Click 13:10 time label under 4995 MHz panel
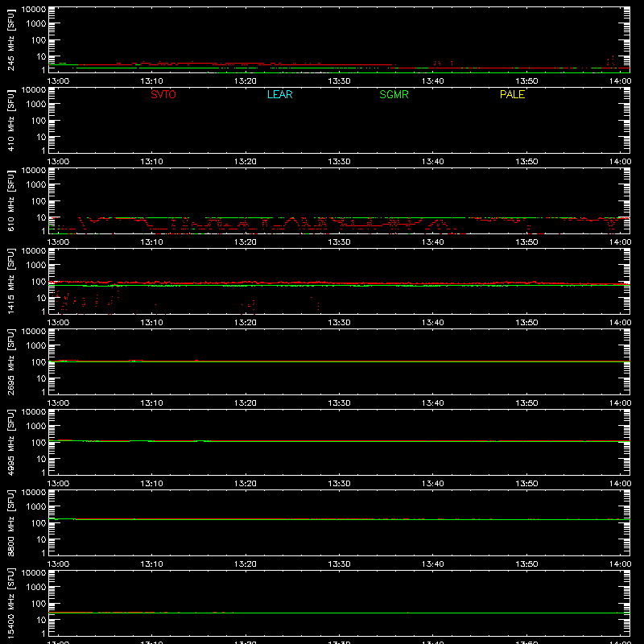The image size is (644, 644). [x=151, y=484]
